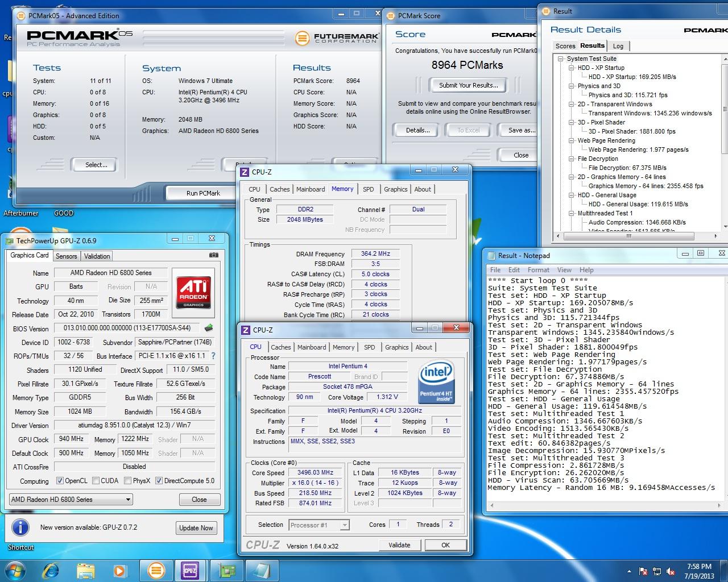Toggle the PhysX checkbox in GPU-Z
Image resolution: width=728 pixels, height=582 pixels.
click(x=127, y=481)
